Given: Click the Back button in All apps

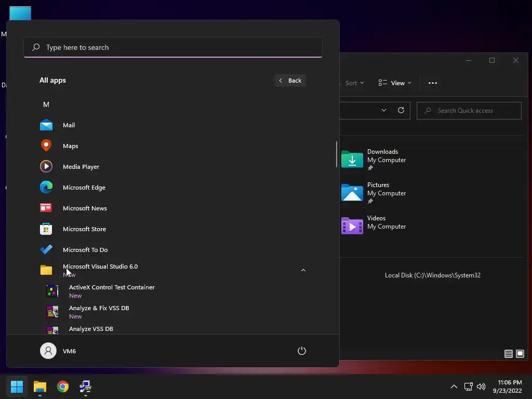Looking at the screenshot, I should pyautogui.click(x=290, y=81).
